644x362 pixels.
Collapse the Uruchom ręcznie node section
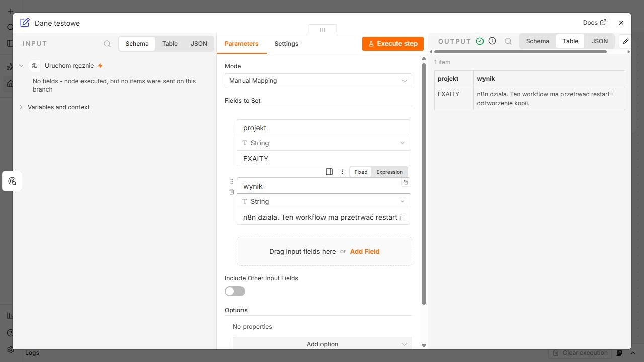(21, 66)
